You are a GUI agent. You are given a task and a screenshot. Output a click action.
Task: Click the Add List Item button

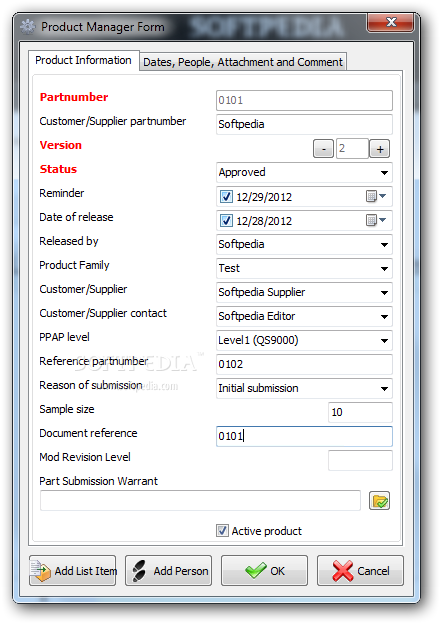pos(72,571)
